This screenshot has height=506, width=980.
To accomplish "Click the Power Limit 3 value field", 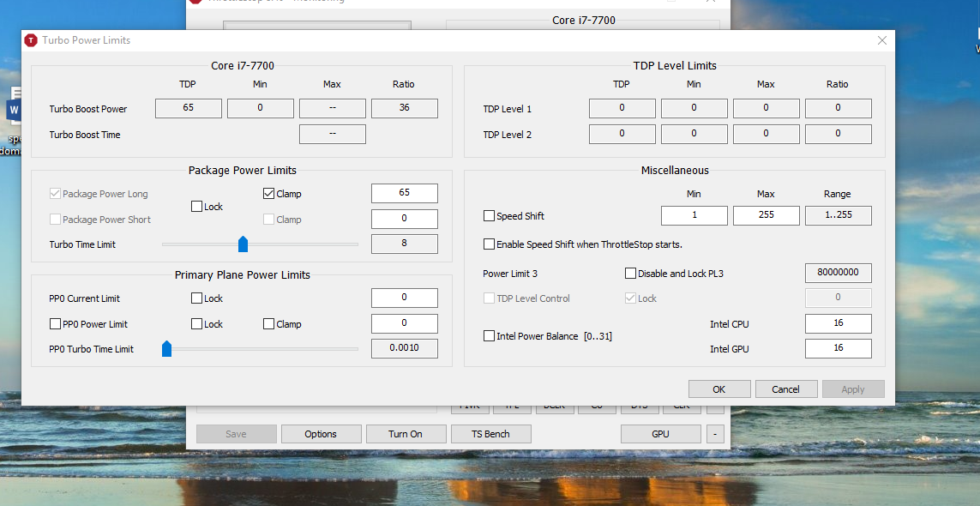I will 839,273.
